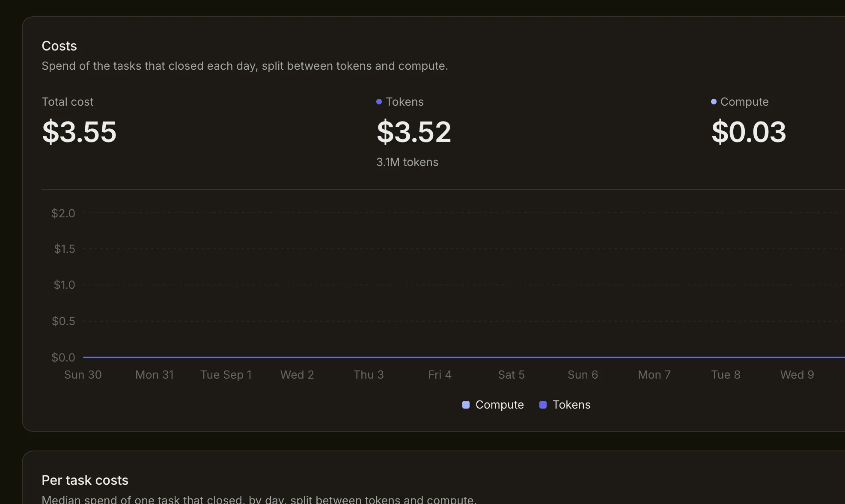Click the Tokens stat dot indicator
Image resolution: width=845 pixels, height=504 pixels.
[379, 102]
